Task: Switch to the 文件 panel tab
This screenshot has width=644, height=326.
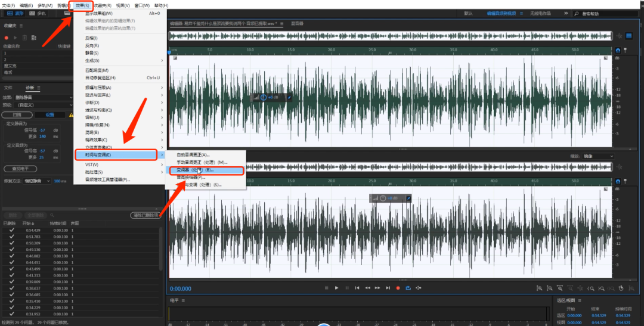Action: coord(8,88)
